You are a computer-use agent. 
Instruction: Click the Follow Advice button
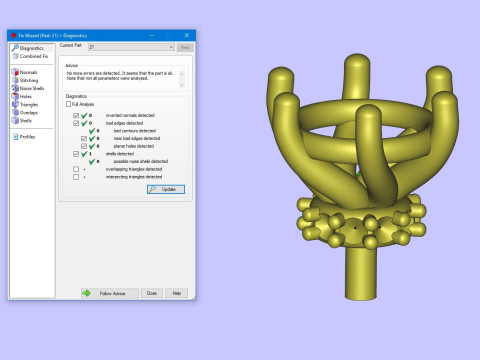[x=110, y=293]
